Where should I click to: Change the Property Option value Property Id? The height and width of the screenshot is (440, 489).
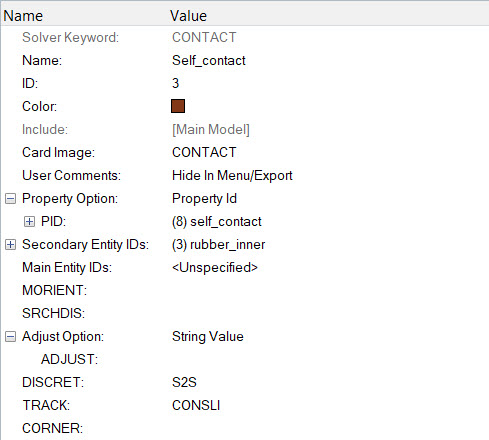click(204, 199)
